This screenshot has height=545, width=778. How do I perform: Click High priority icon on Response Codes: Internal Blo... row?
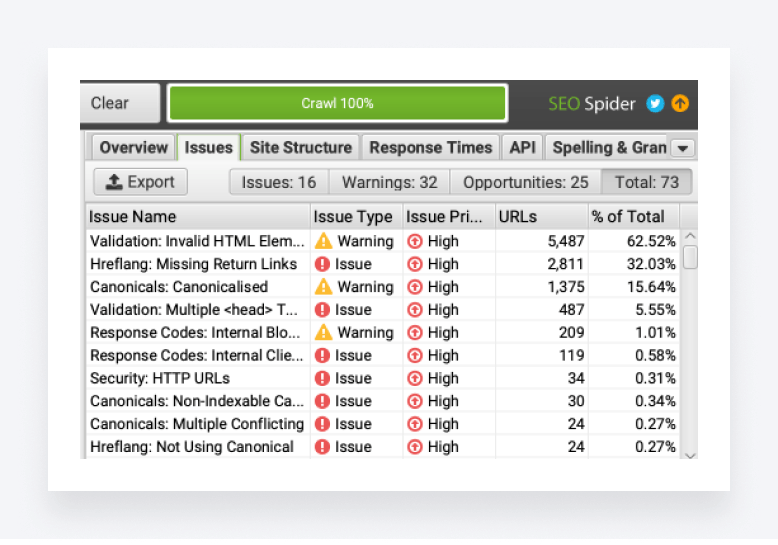(415, 333)
